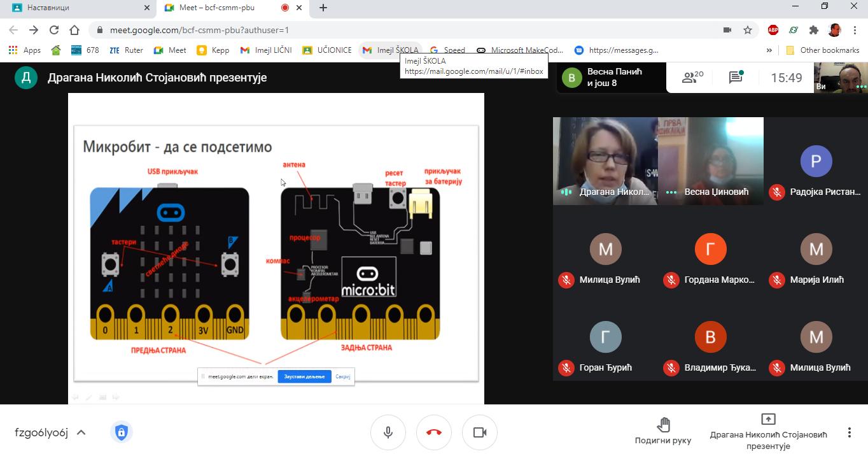Image resolution: width=868 pixels, height=456 pixels.
Task: Expand meeting details next to fzgo6lyo6j
Action: [81, 432]
